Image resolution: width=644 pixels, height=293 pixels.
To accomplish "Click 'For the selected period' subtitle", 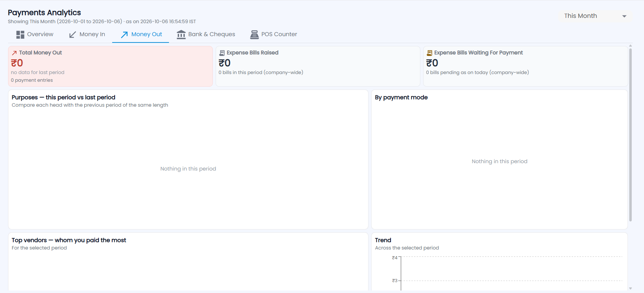I will [x=39, y=248].
